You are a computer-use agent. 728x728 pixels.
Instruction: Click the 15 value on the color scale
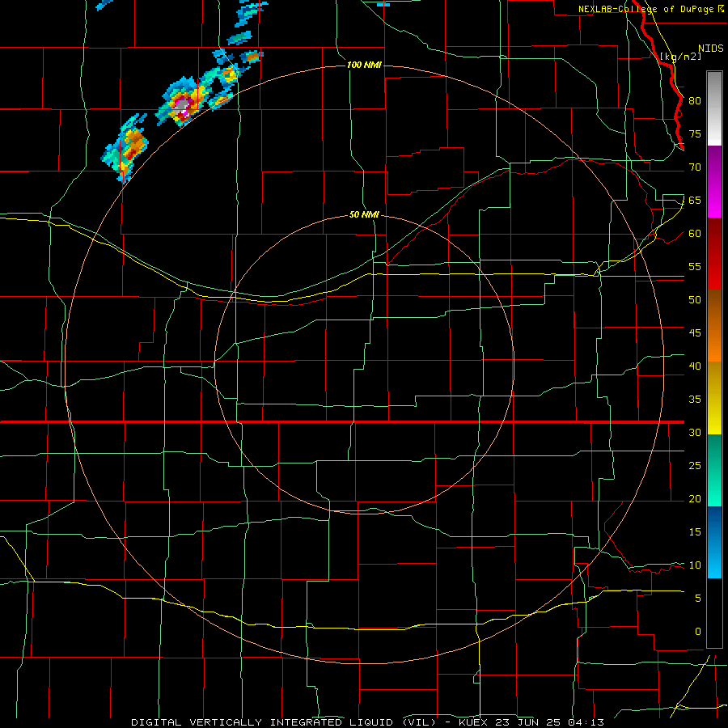pos(695,531)
